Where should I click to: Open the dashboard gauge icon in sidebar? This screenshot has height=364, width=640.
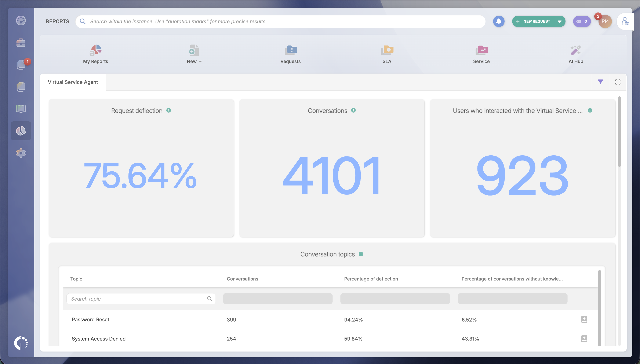21,21
